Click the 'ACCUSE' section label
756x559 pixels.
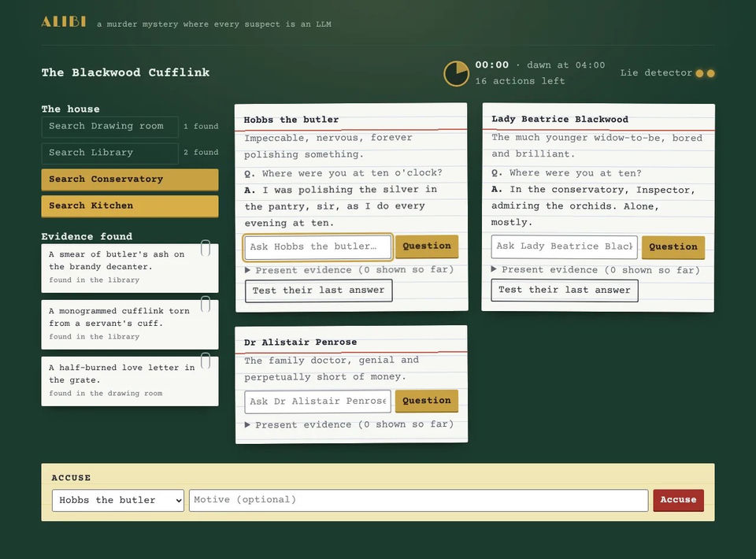[72, 478]
